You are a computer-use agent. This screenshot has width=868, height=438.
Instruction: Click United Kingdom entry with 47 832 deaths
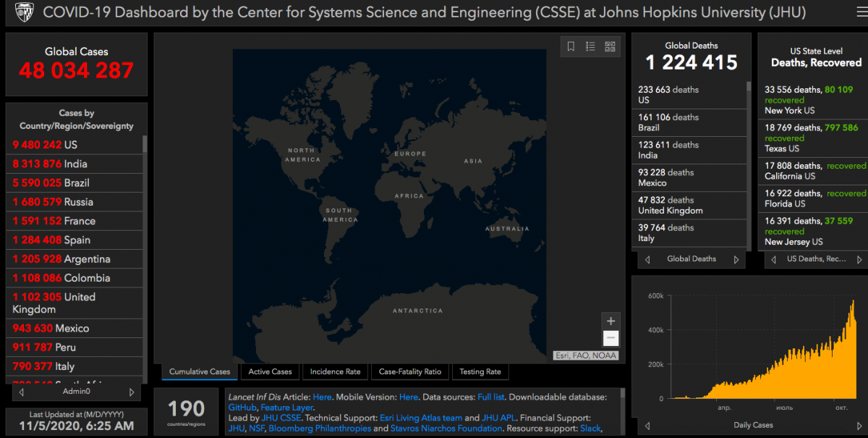coord(689,205)
